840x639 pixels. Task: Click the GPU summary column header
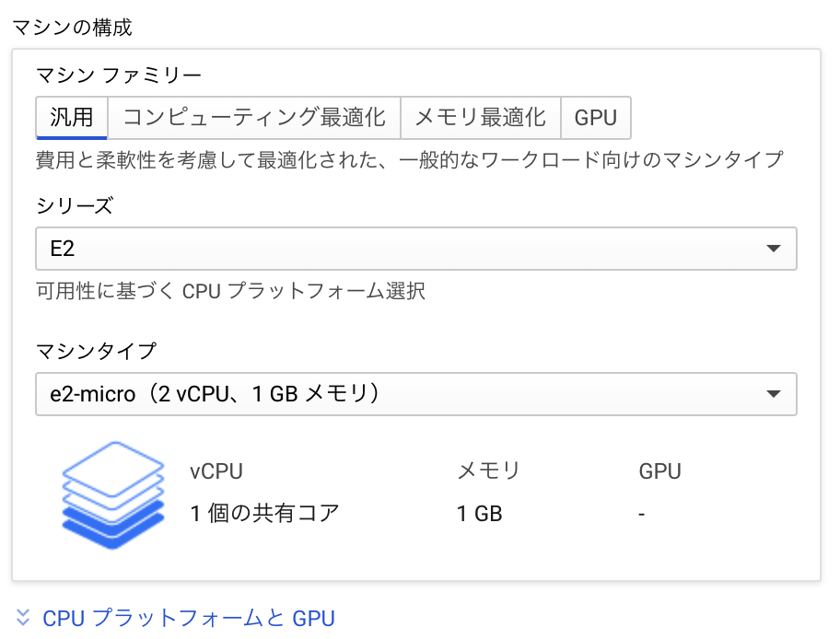coord(659,471)
